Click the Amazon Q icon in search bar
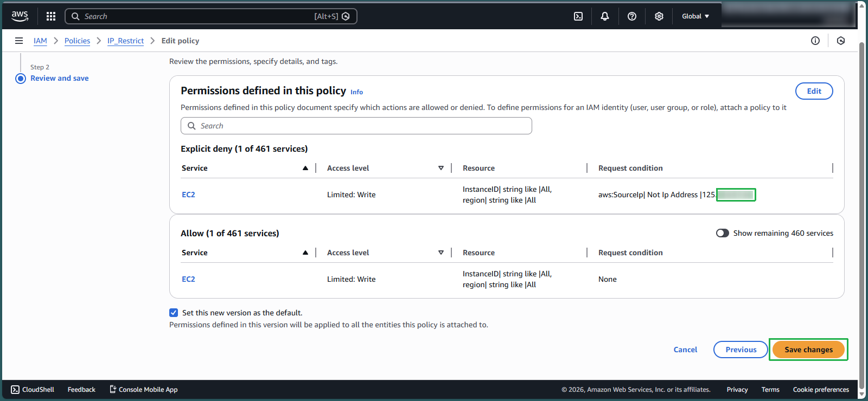The width and height of the screenshot is (868, 401). [346, 16]
